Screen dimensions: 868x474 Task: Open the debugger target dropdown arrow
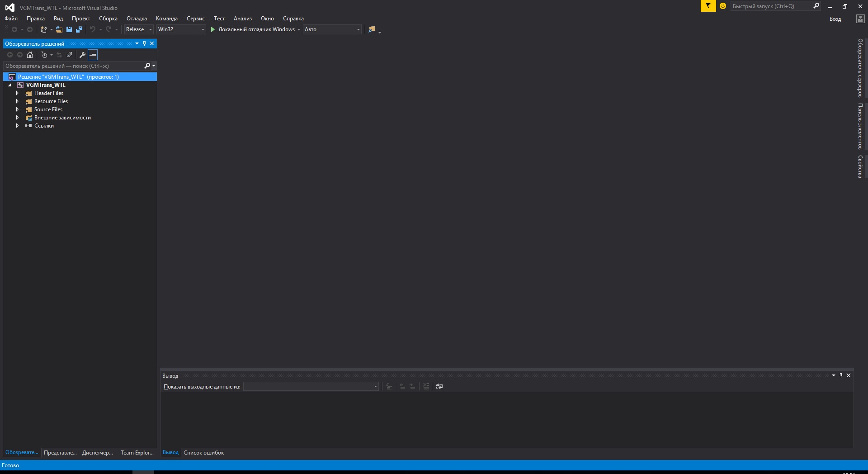[299, 29]
